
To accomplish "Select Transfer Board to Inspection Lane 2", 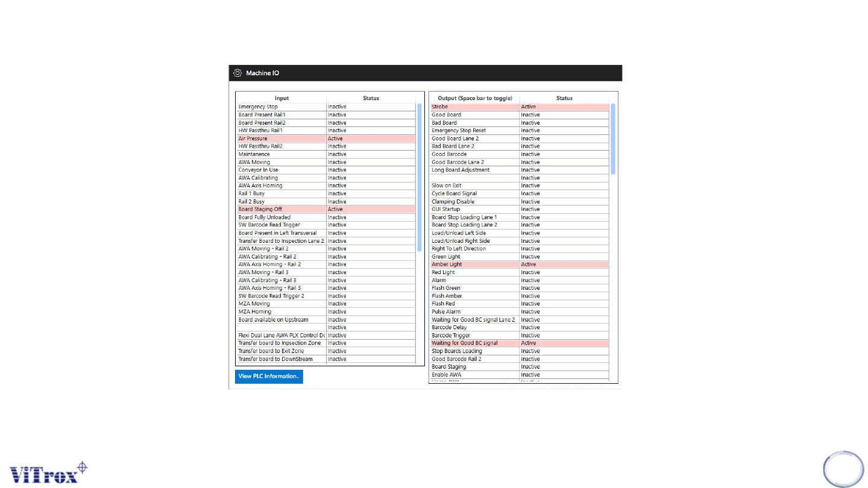I will [326, 240].
